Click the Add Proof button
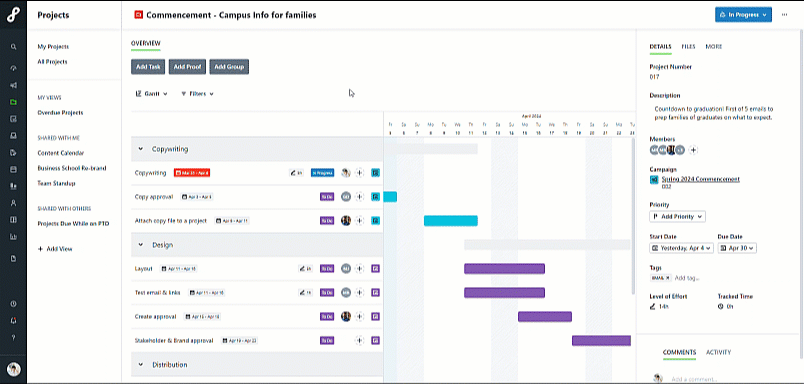 tap(187, 67)
